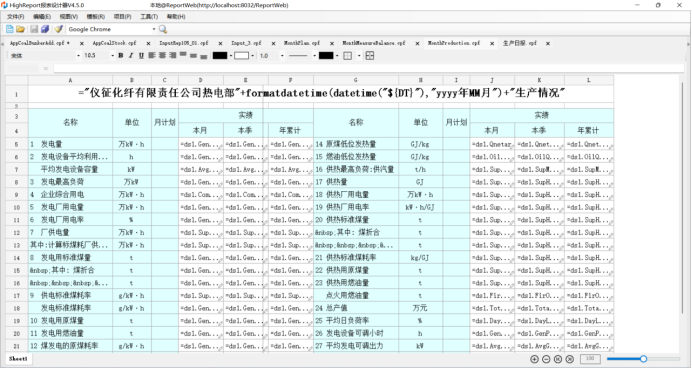Viewport: 692px width, 368px height.
Task: Align cell content to bottom
Action: (x=203, y=56)
